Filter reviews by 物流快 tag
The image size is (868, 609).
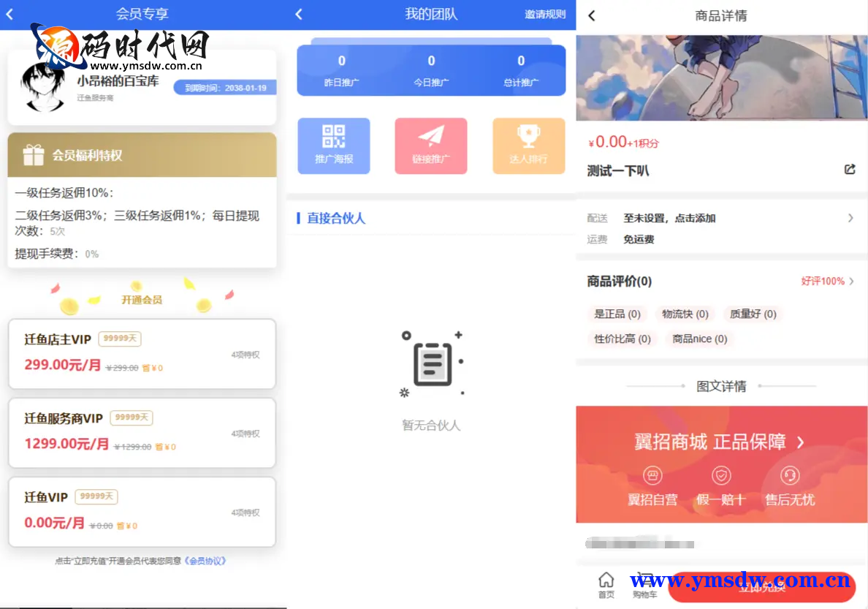pos(685,314)
